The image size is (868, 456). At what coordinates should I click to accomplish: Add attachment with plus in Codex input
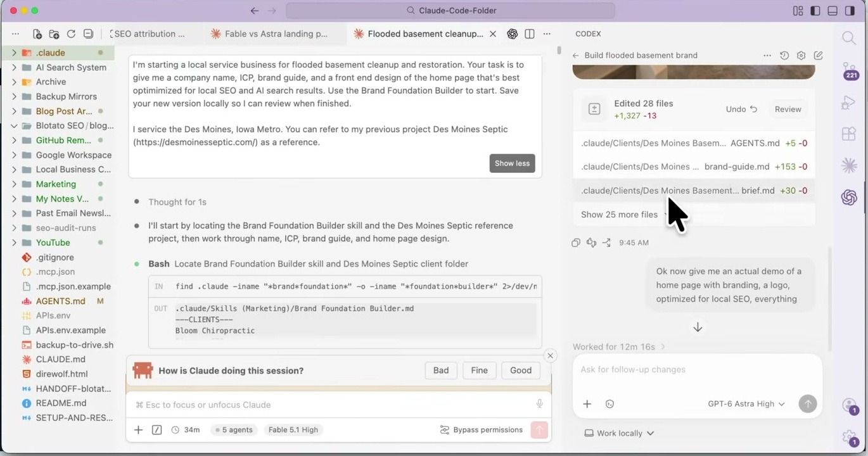point(587,404)
